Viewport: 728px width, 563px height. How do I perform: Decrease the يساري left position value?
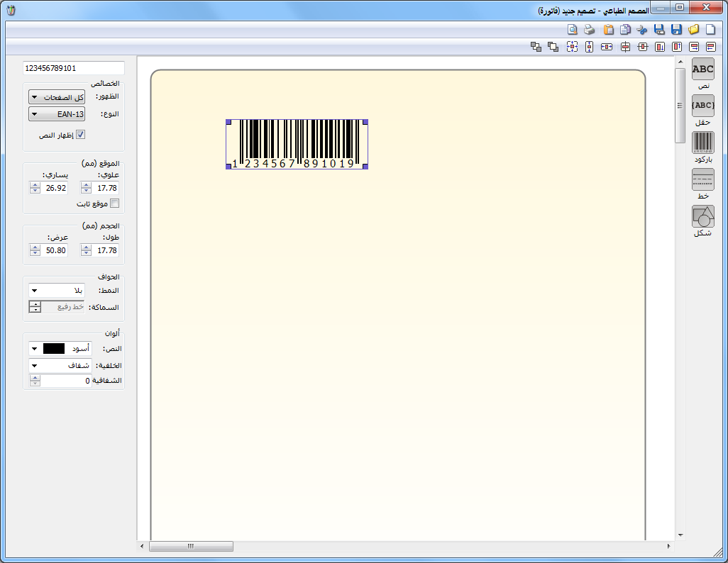[x=35, y=191]
